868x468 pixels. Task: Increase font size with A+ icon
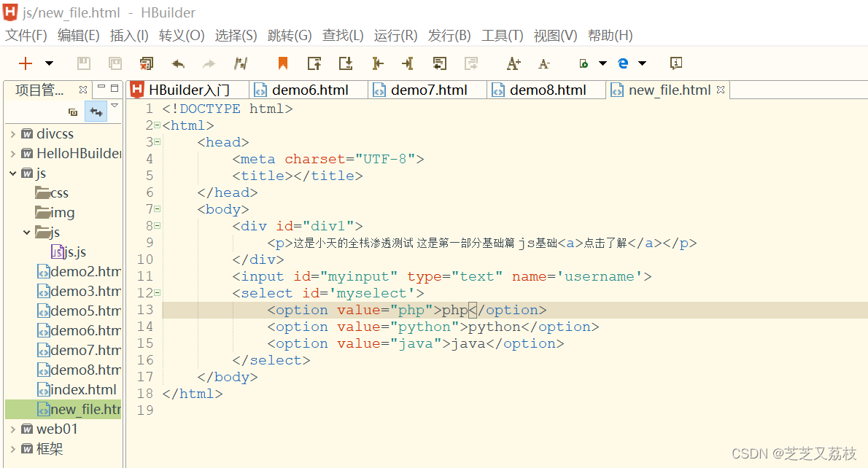click(x=514, y=63)
